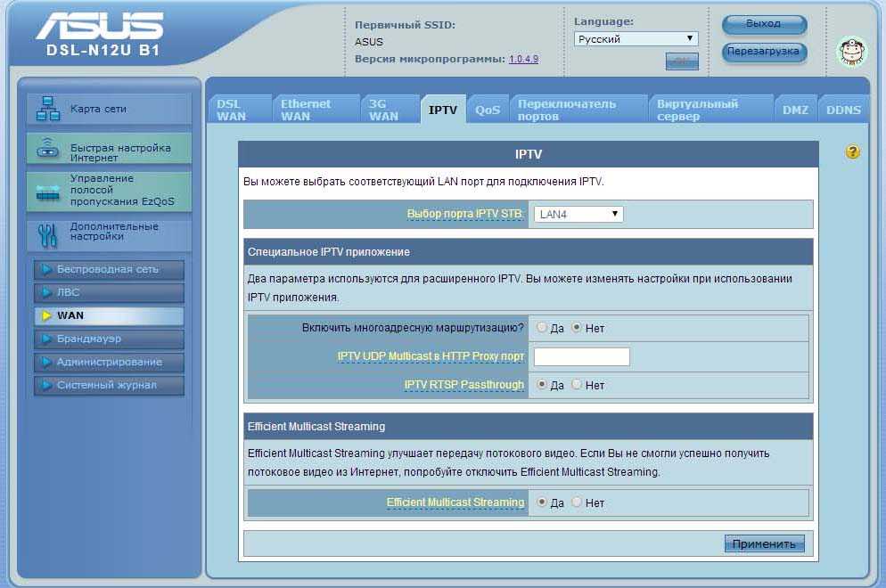Click the yellow help question mark icon
886x588 pixels.
tap(852, 152)
